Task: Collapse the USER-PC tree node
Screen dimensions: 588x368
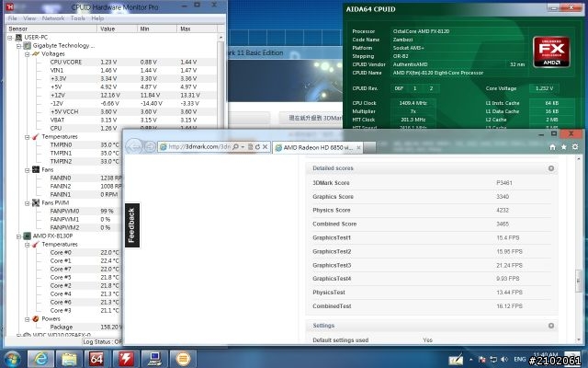Action: pos(10,38)
